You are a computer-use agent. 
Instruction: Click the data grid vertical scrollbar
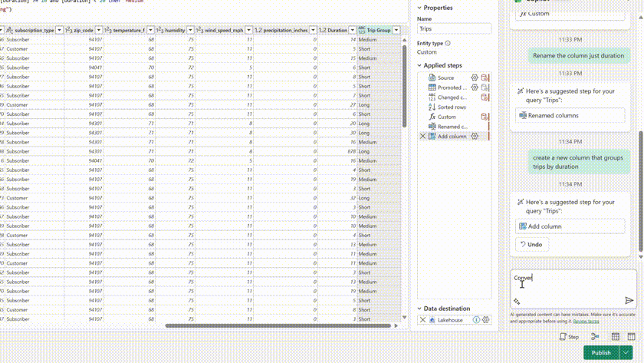coord(405,85)
